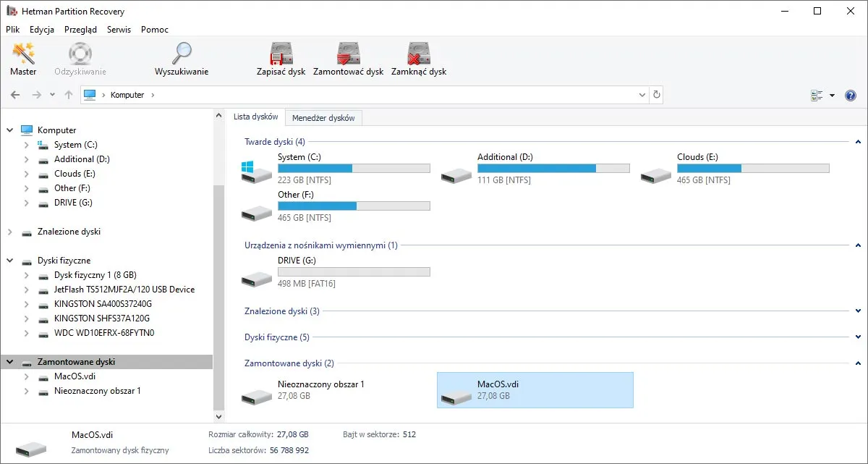Open the Serwis menu
The image size is (868, 464).
[x=119, y=30]
